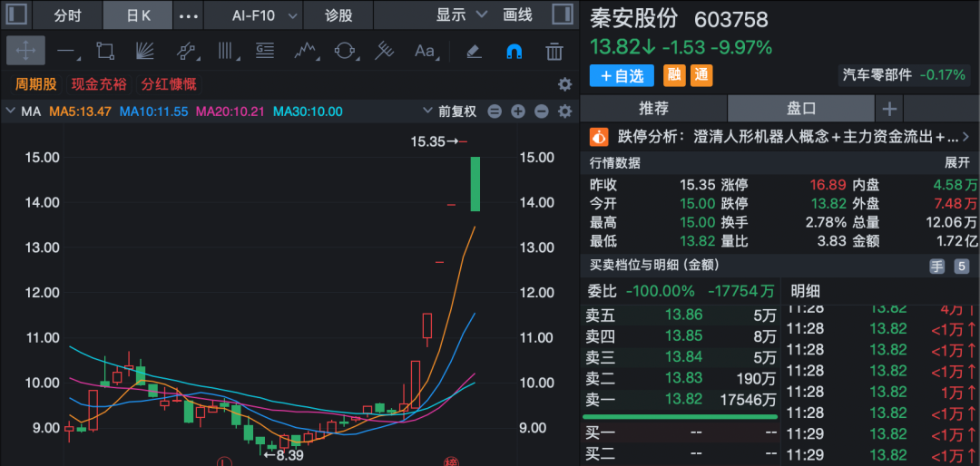Select the Aa text annotation tool

coord(425,51)
